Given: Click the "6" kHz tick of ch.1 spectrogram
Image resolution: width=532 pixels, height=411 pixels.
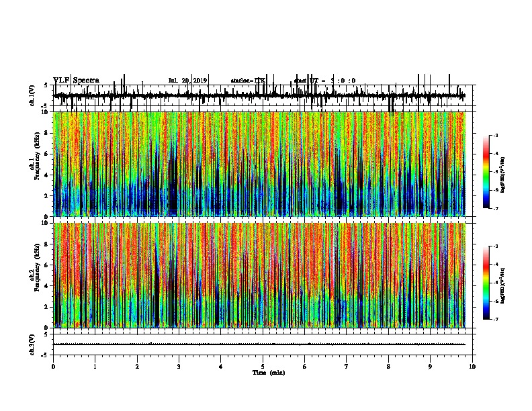Looking at the screenshot, I should coord(46,154).
